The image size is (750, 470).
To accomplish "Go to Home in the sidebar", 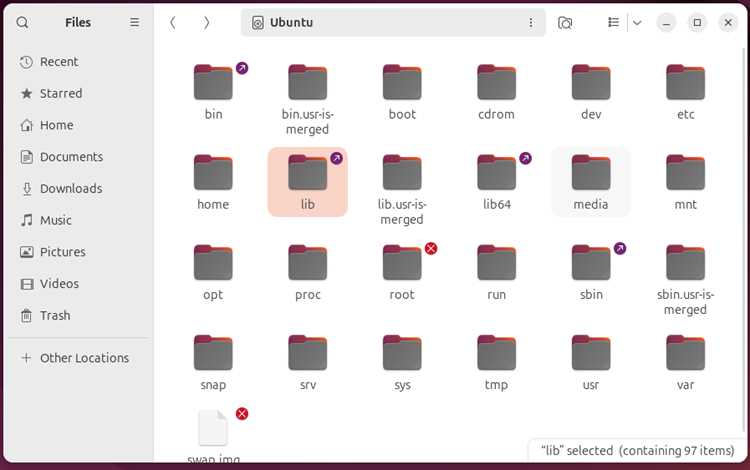I will 79,125.
